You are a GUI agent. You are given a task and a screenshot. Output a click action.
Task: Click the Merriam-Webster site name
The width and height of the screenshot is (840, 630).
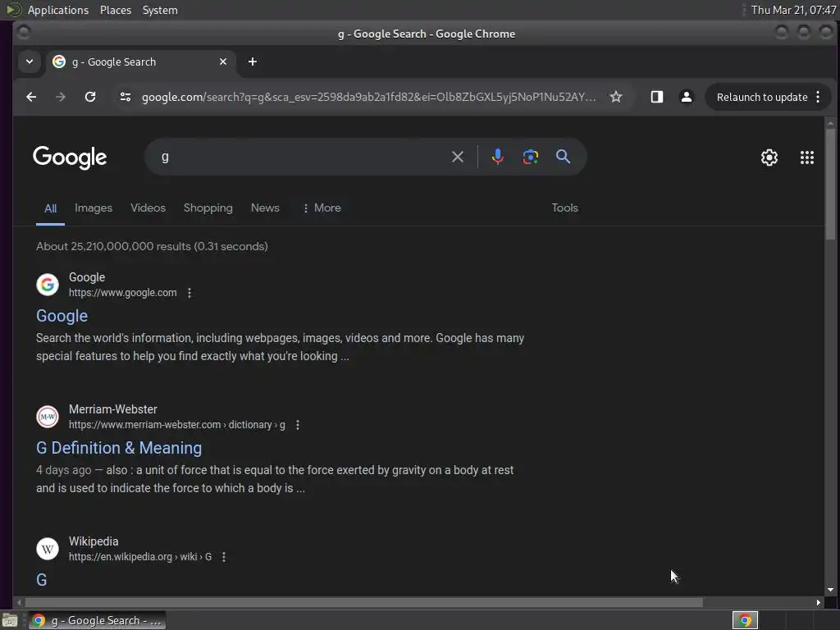pyautogui.click(x=113, y=409)
